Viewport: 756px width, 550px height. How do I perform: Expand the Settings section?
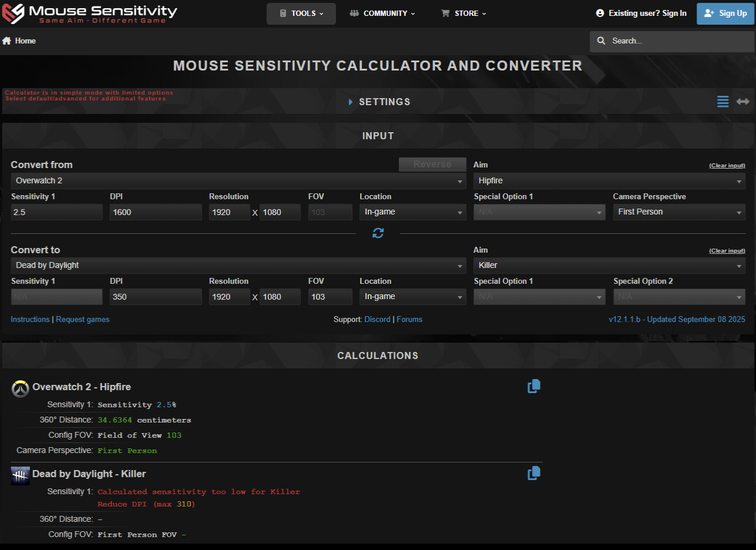[x=379, y=102]
